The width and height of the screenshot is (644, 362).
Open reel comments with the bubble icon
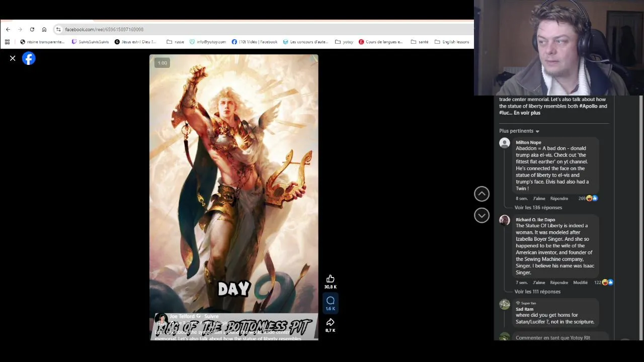330,301
